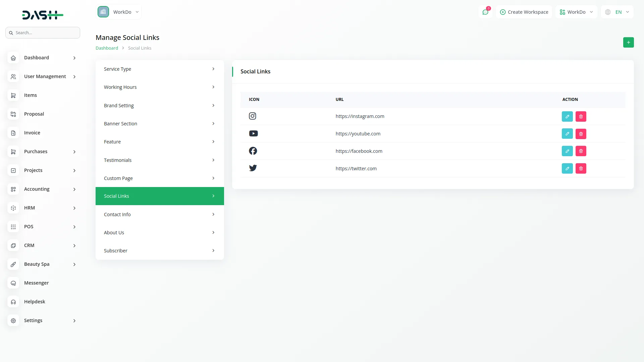The height and width of the screenshot is (362, 644).
Task: Click the Create Workspace button
Action: click(x=524, y=12)
